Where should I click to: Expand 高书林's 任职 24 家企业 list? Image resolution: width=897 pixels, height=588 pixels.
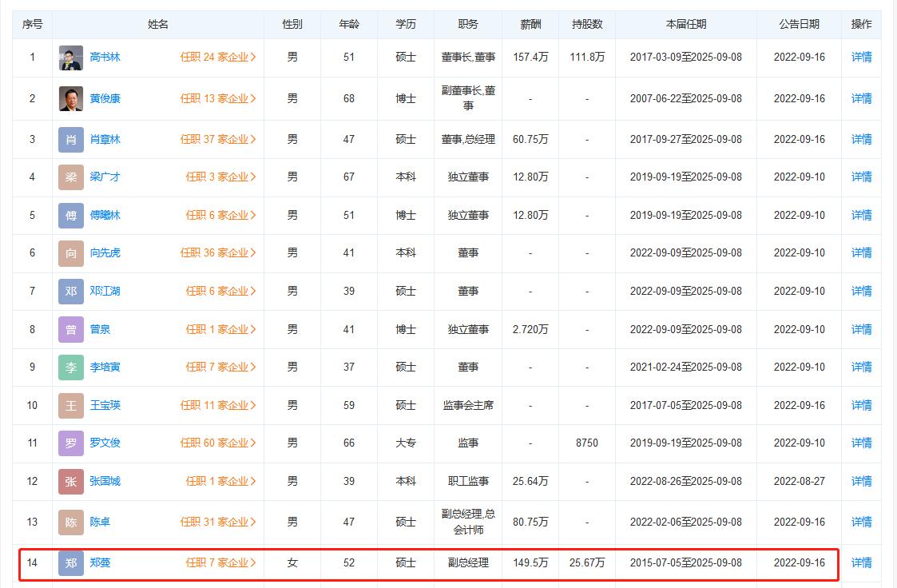click(x=218, y=56)
